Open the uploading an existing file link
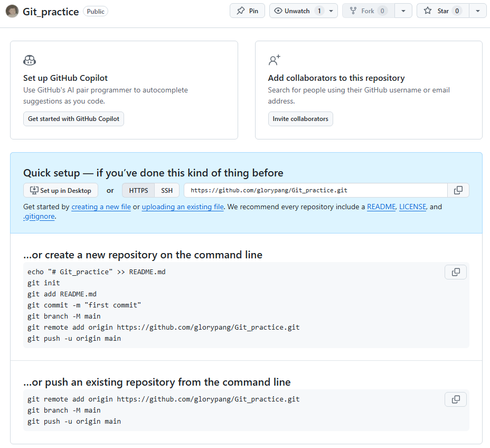 [x=183, y=207]
